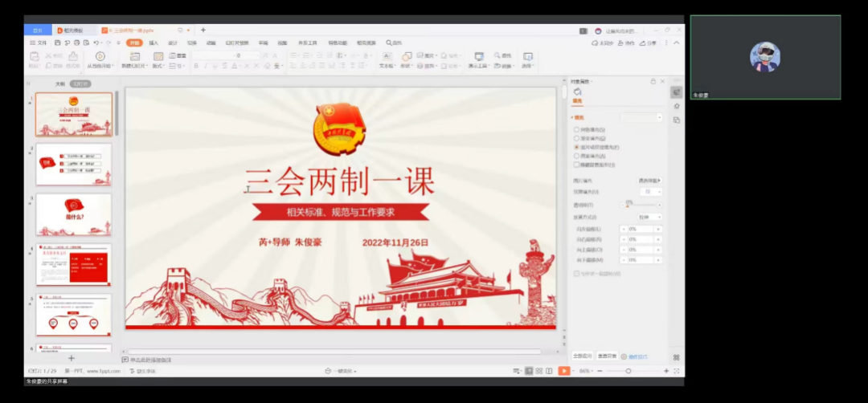This screenshot has width=868, height=403.
Task: Switch to slide sorter view icon
Action: coord(539,371)
